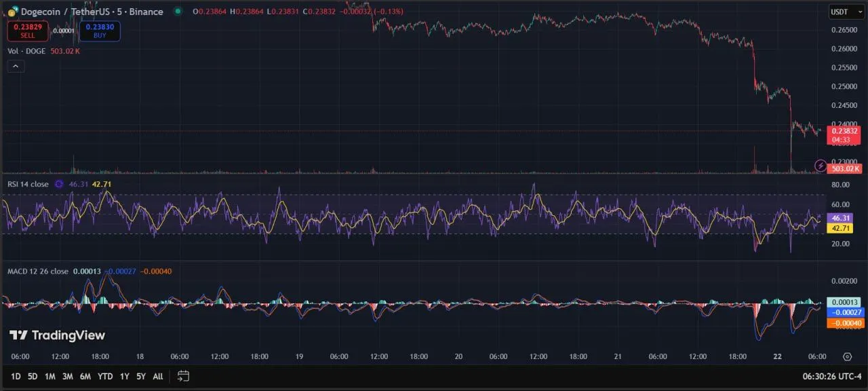Click the Vol · DOGE legend label

26,51
